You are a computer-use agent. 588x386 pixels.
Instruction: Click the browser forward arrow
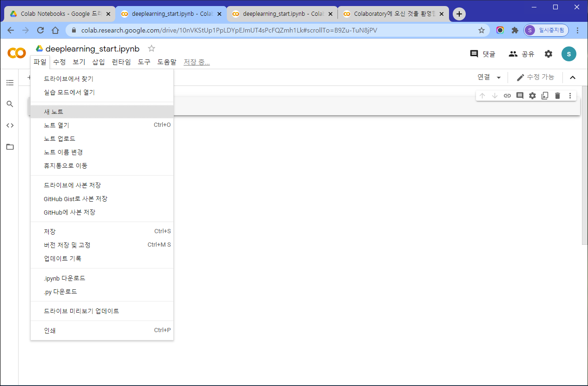click(26, 30)
